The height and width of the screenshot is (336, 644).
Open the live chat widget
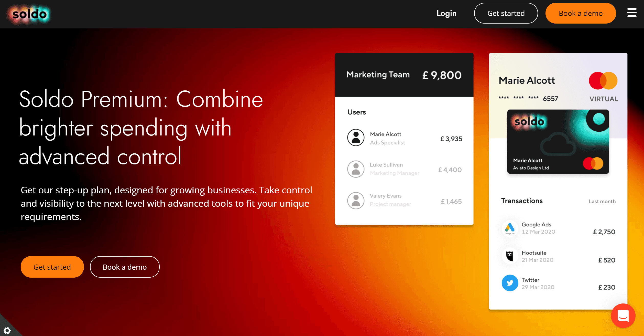tap(623, 316)
